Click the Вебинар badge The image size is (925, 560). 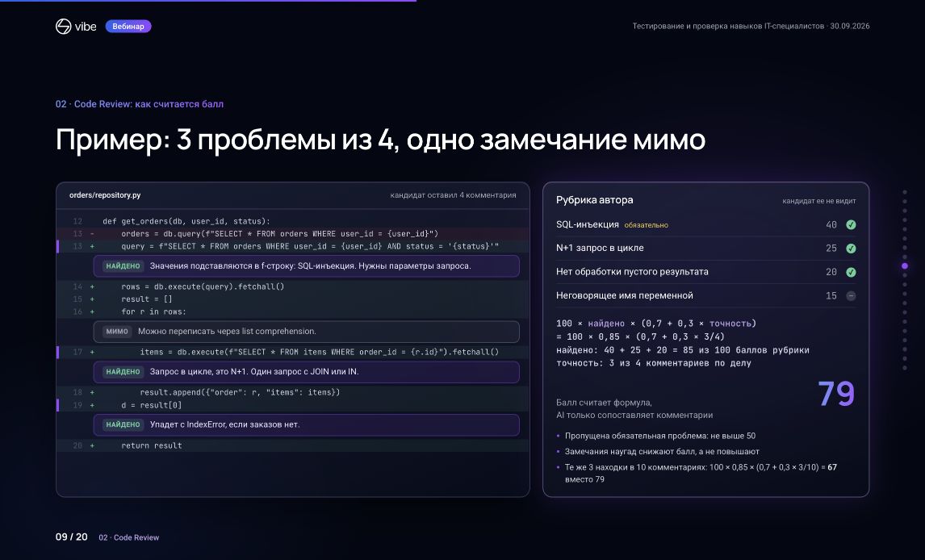pyautogui.click(x=128, y=26)
